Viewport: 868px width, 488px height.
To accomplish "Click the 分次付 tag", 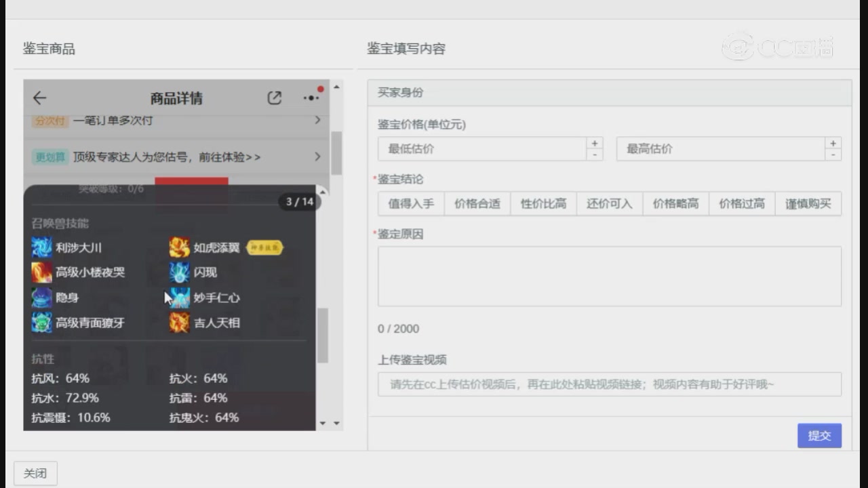I will (50, 121).
